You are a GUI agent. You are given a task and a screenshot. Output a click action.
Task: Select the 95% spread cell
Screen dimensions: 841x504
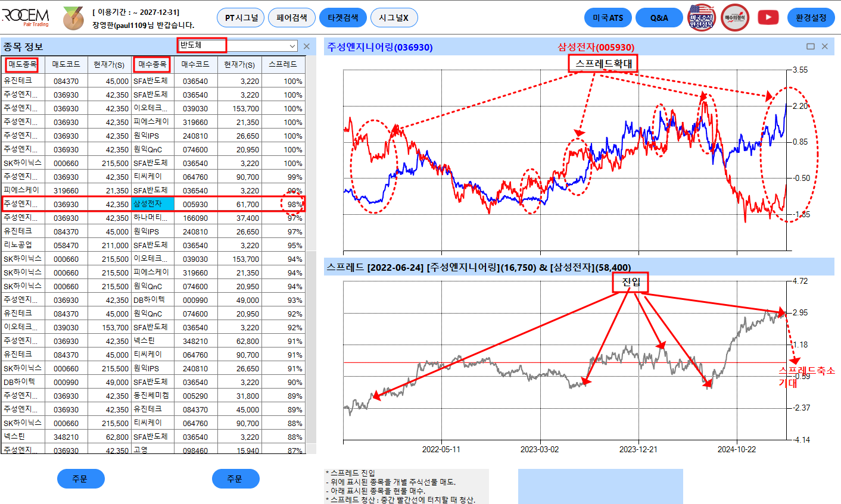click(x=284, y=245)
